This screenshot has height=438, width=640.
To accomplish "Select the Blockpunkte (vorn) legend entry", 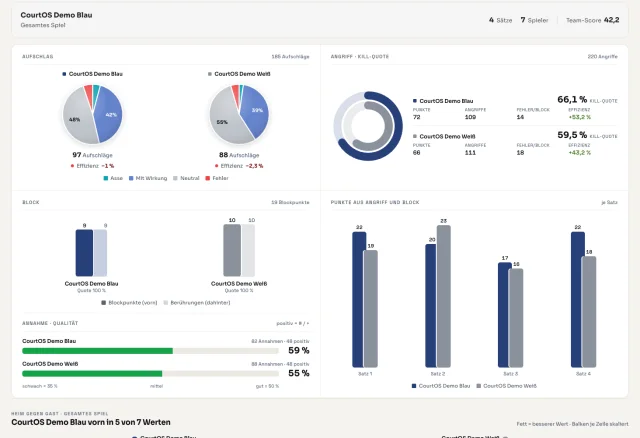I will 129,302.
